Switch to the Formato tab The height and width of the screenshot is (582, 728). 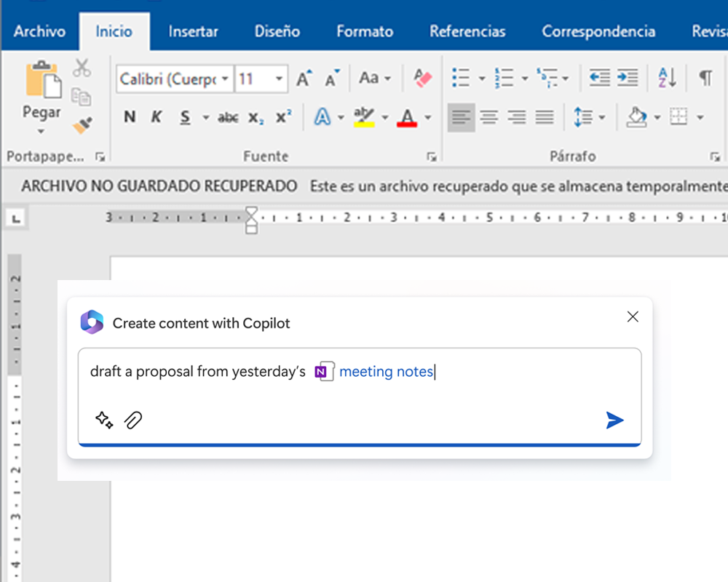[x=365, y=31]
